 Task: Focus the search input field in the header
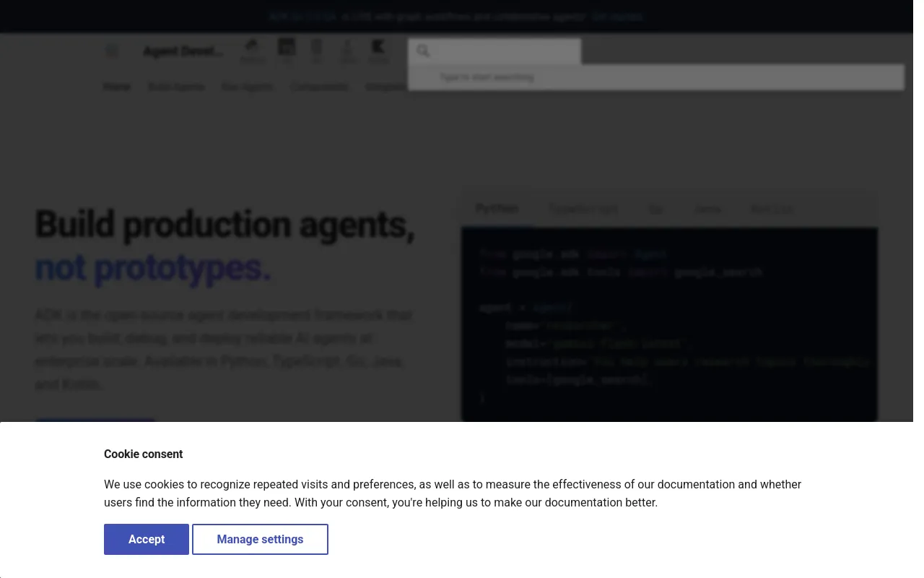pyautogui.click(x=494, y=51)
